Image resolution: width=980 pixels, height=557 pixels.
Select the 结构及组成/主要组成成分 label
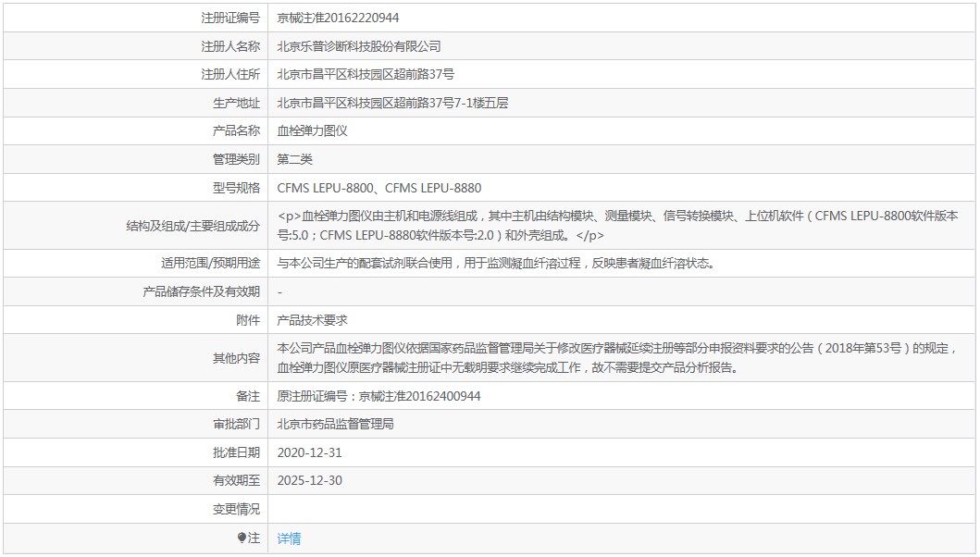(x=193, y=226)
